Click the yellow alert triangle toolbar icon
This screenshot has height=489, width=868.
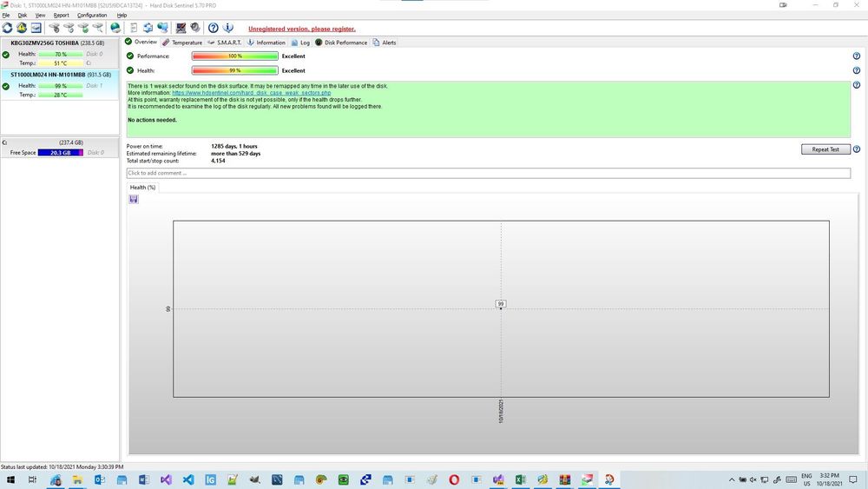tap(22, 28)
